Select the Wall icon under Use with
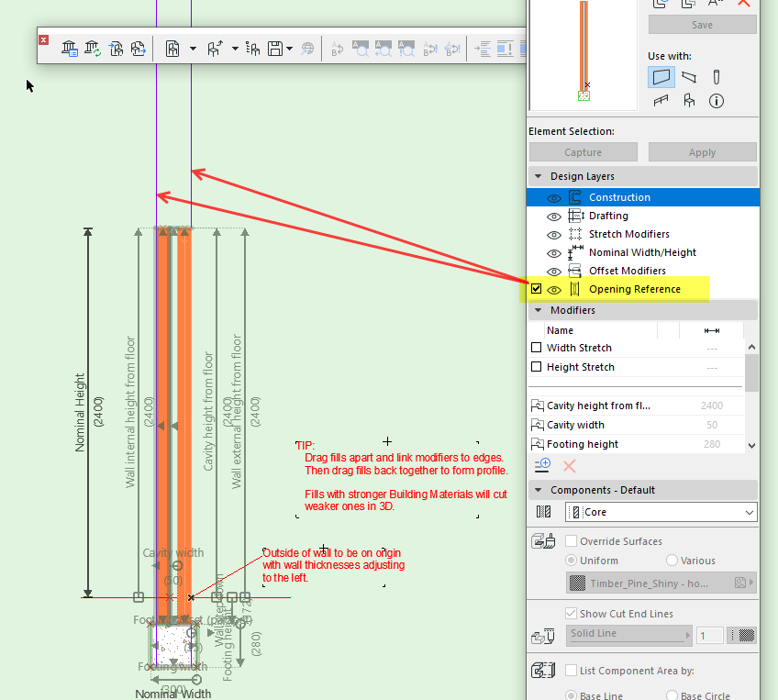The image size is (778, 700). (x=661, y=77)
